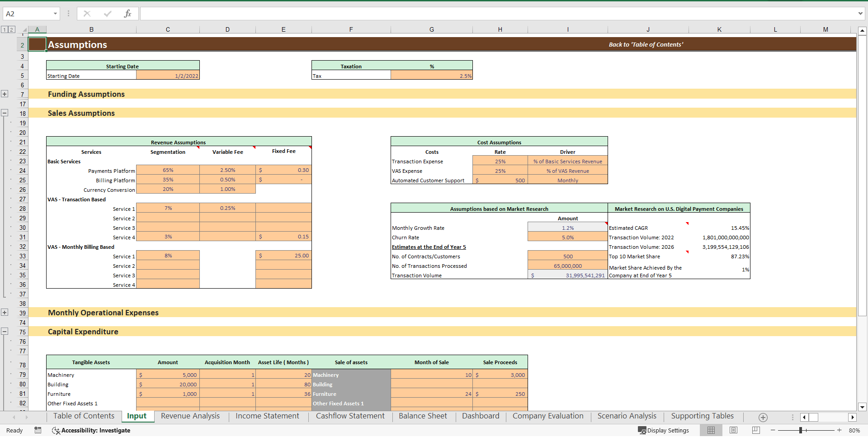
Task: Follow the Back to 'Table of Contents' link
Action: pyautogui.click(x=646, y=44)
